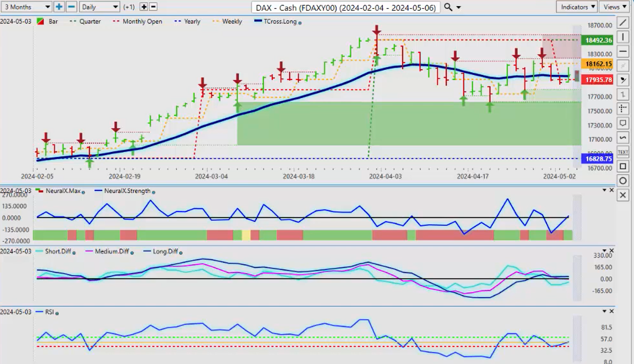The height and width of the screenshot is (364, 634).
Task: Open the dropdown arrow beside search icon
Action: 458,8
